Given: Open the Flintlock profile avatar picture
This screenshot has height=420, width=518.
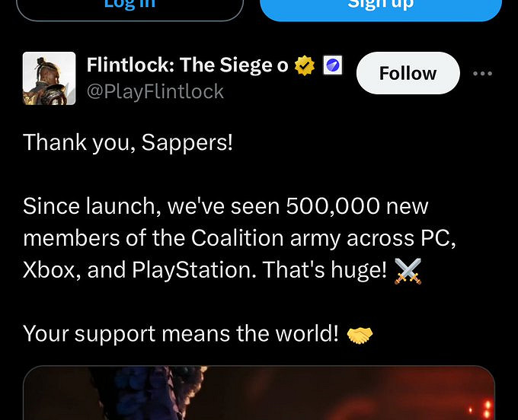Looking at the screenshot, I should 50,78.
